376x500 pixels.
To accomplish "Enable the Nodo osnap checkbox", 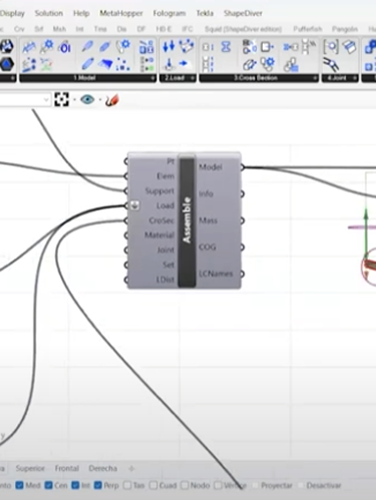I will (185, 485).
